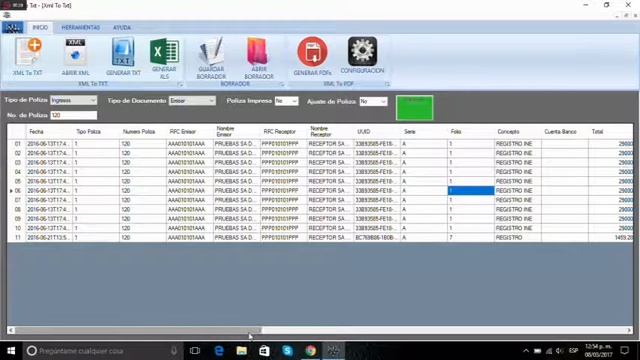Click the horizontal scrollbar thumb

pos(138,330)
